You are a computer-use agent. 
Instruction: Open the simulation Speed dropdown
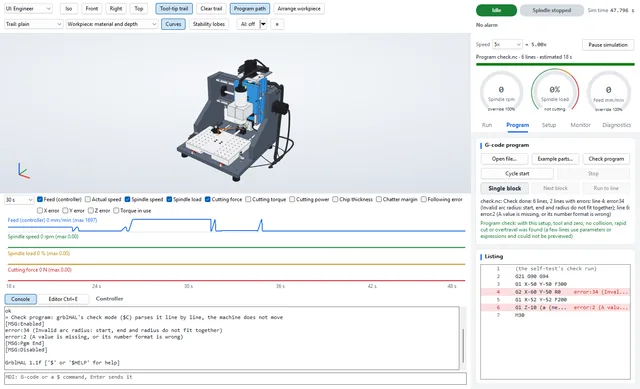507,44
